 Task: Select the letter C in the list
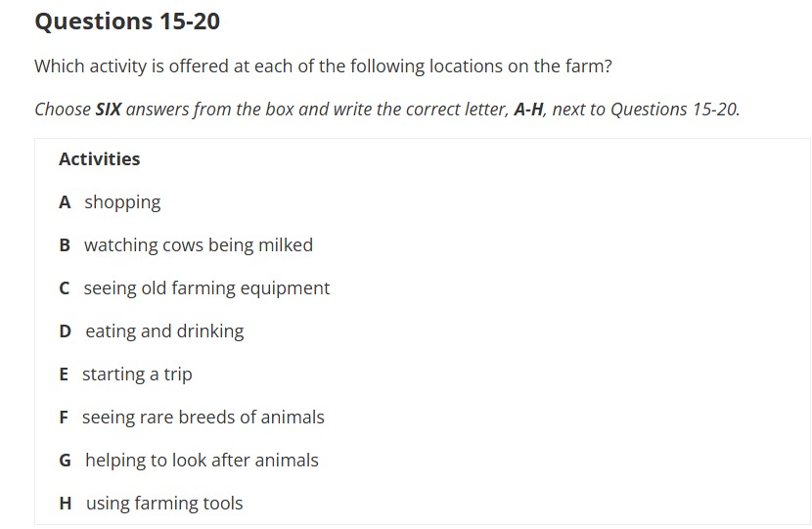click(65, 288)
